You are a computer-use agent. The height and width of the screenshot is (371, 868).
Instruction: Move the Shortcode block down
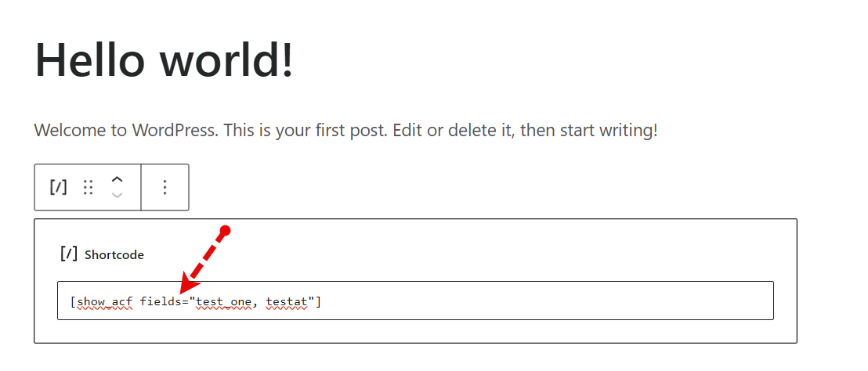click(118, 195)
